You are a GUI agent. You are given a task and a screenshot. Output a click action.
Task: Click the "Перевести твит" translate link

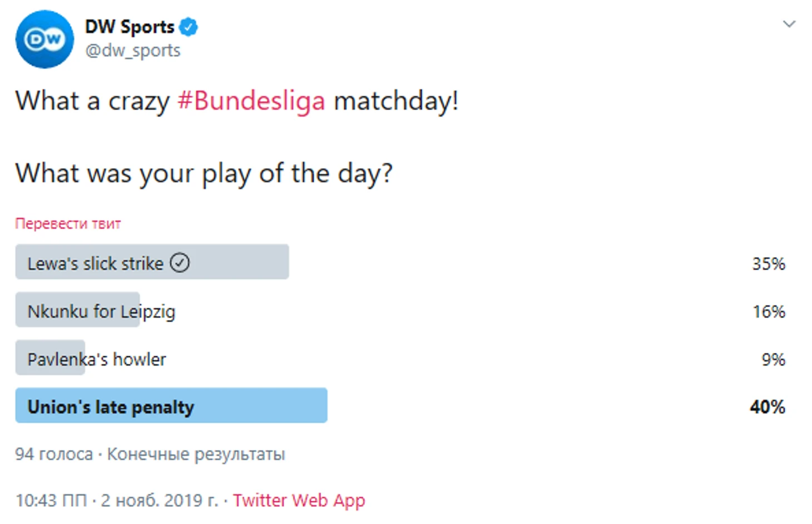click(x=68, y=223)
